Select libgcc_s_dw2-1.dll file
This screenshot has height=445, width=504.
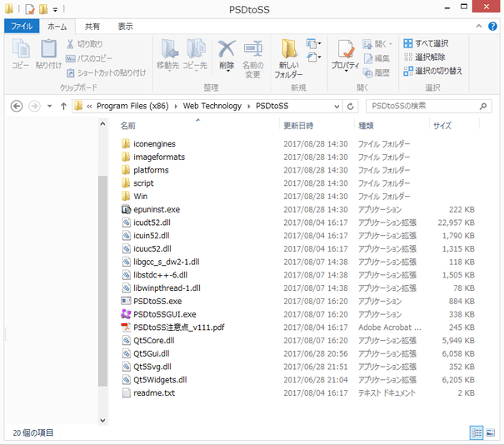click(x=297, y=262)
